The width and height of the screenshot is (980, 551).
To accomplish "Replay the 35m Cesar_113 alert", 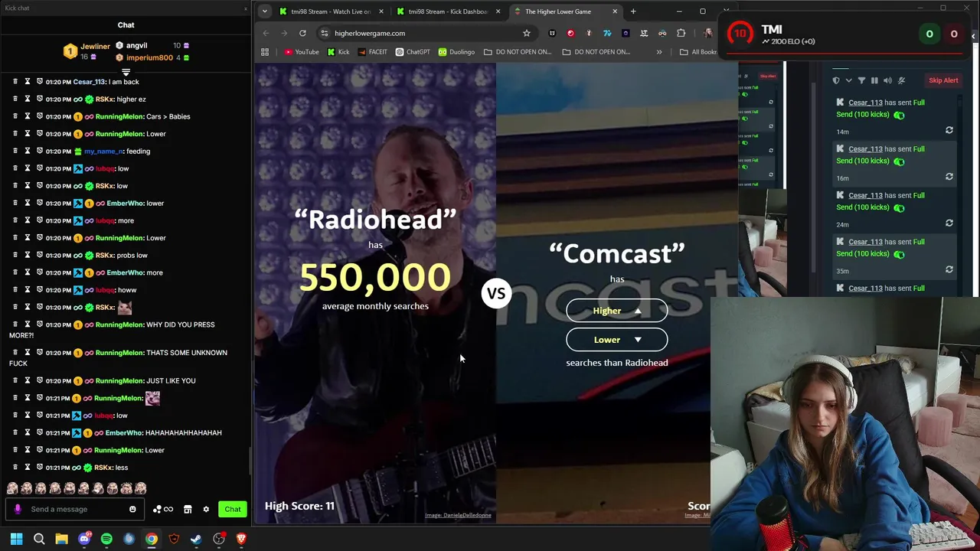I will point(949,269).
